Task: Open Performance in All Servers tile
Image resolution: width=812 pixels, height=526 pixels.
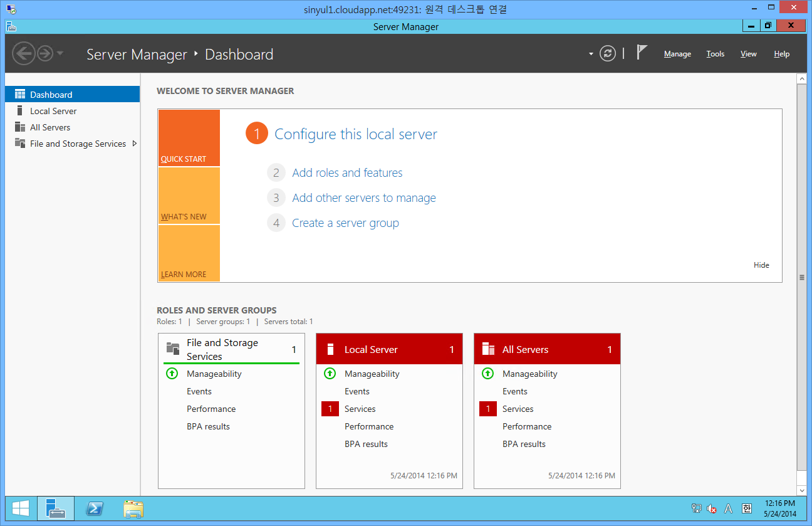Action: click(527, 426)
